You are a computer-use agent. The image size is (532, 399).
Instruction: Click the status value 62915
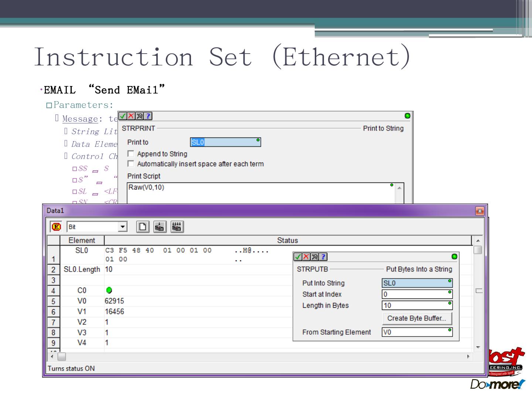pos(115,301)
